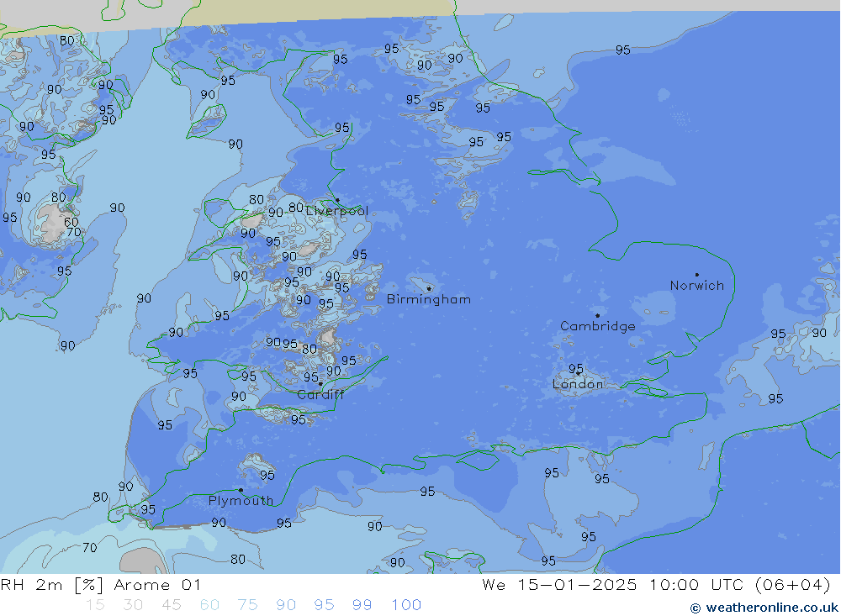
Task: Open the weatheronline.co.uk copyright link
Action: point(764,608)
